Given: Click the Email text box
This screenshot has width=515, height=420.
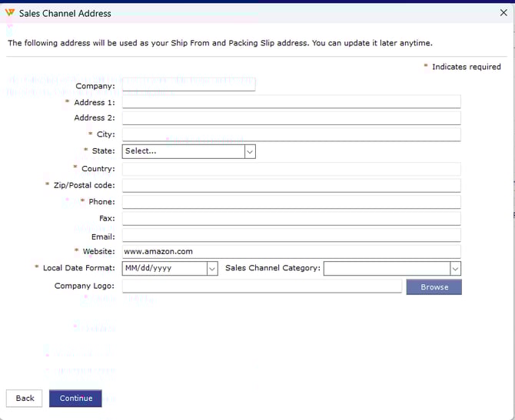Looking at the screenshot, I should coord(291,236).
